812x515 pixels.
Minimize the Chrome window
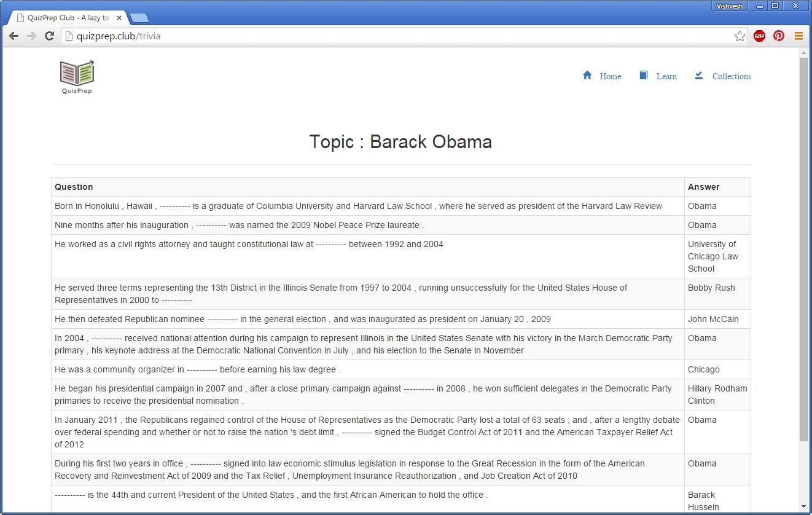click(760, 6)
